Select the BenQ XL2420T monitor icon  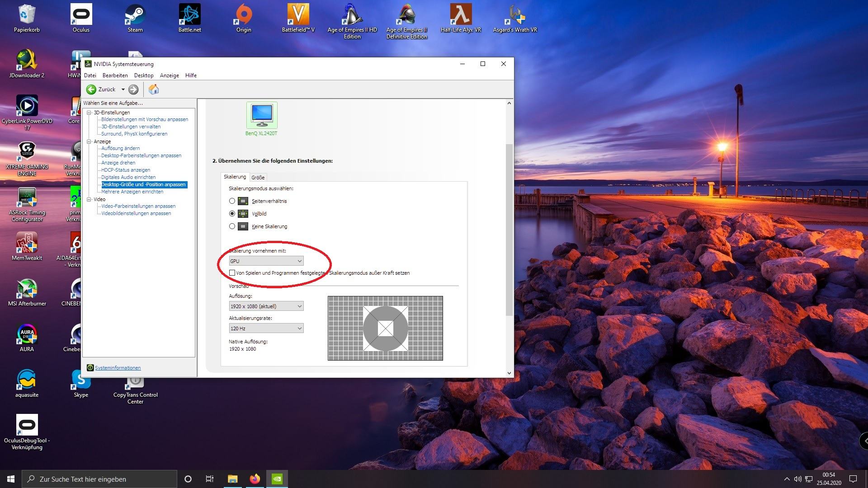pyautogui.click(x=262, y=115)
